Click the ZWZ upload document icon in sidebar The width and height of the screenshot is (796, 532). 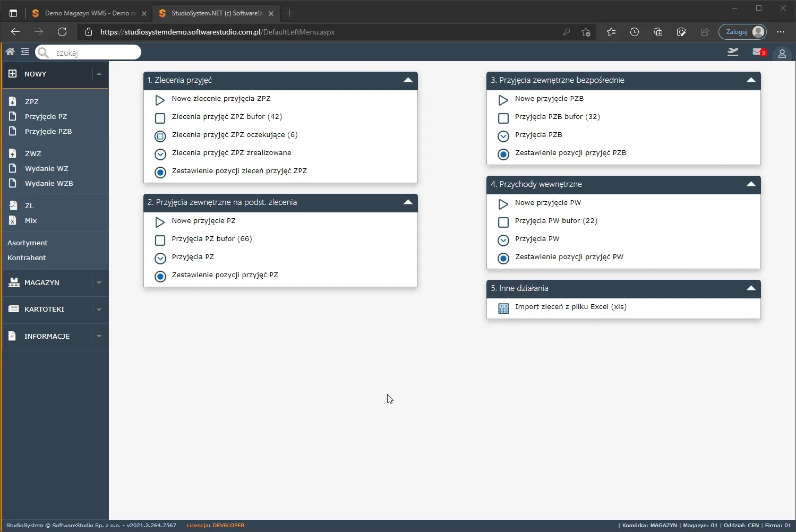pyautogui.click(x=13, y=153)
